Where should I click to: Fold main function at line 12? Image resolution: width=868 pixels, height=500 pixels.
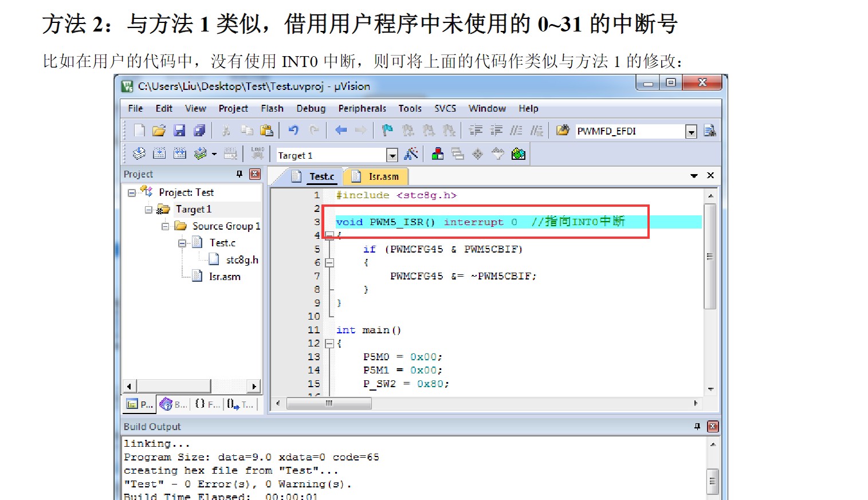[x=329, y=344]
